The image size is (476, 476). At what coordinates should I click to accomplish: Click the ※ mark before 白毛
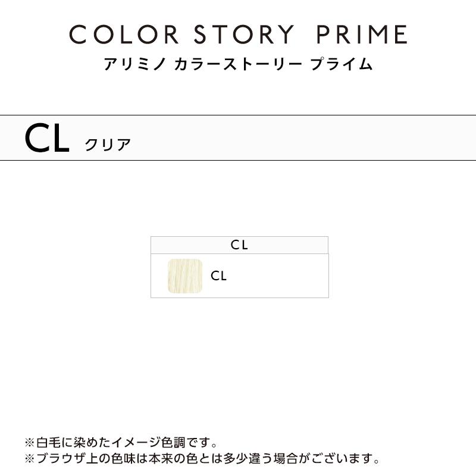pos(30,443)
